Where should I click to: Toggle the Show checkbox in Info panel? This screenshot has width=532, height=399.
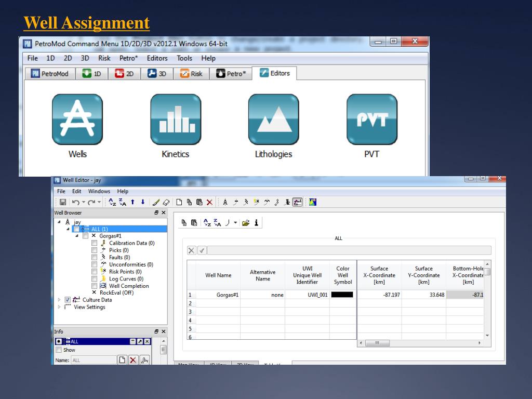(59, 350)
